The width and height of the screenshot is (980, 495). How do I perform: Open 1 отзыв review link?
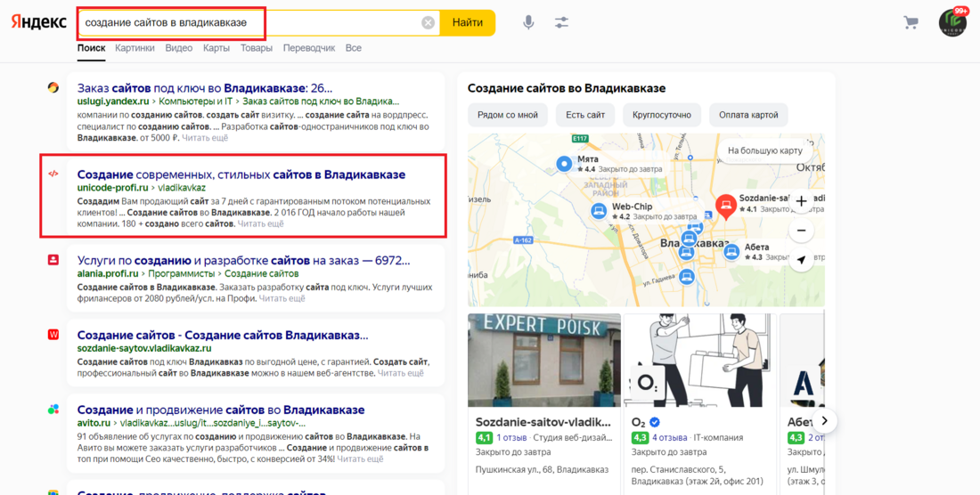512,437
